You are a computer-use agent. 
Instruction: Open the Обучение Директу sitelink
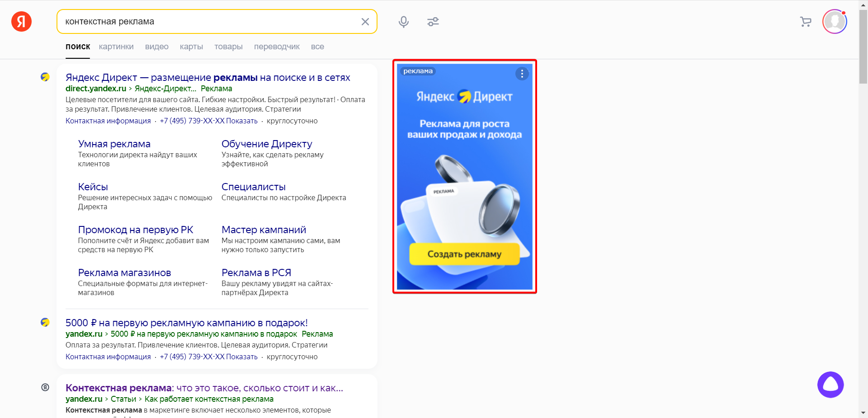(x=267, y=144)
